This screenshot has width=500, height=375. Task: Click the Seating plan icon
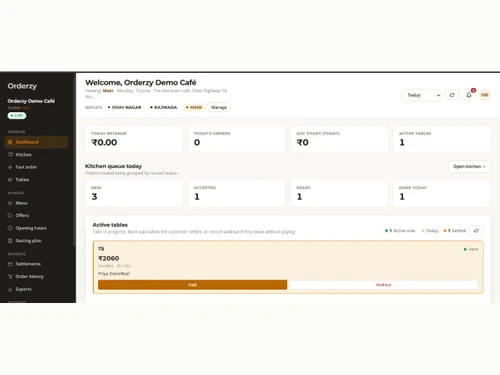10,241
